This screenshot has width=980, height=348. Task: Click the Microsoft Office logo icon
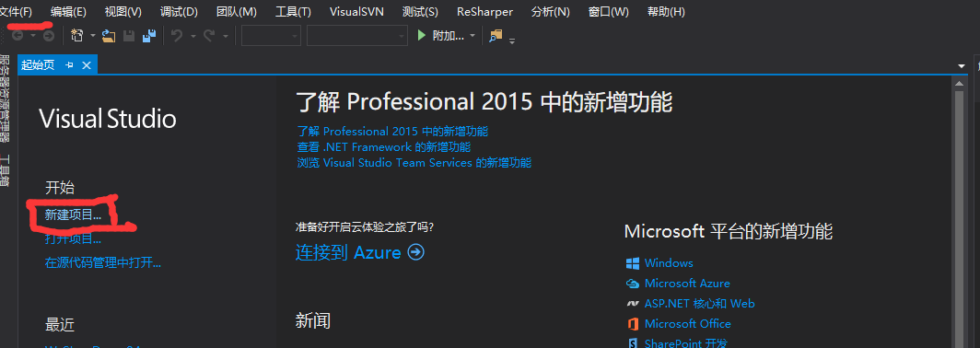pyautogui.click(x=633, y=324)
